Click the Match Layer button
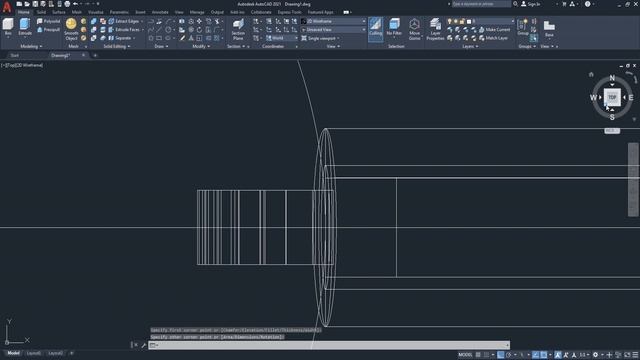Viewport: 640px width, 360px height. (493, 38)
